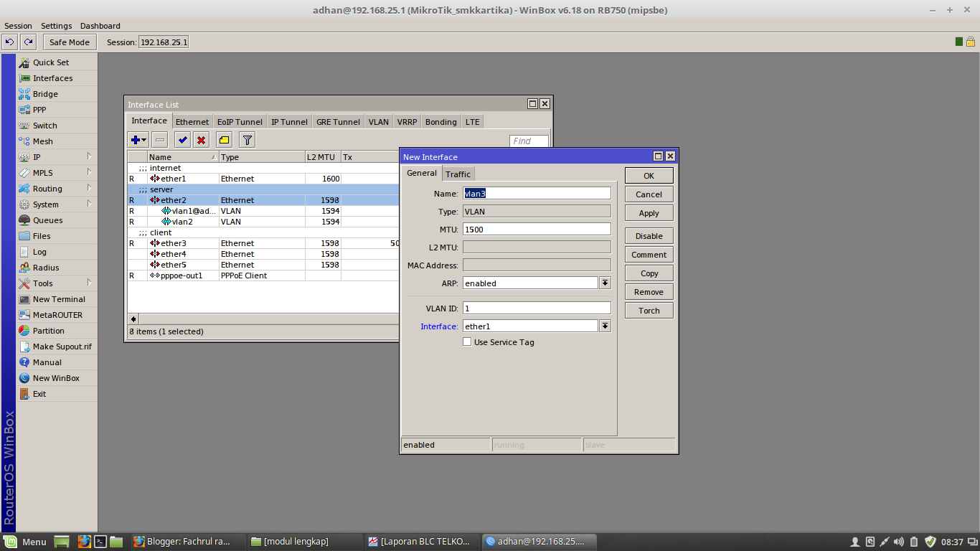Image resolution: width=980 pixels, height=551 pixels.
Task: Switch to the Bonding tab
Action: pos(440,122)
